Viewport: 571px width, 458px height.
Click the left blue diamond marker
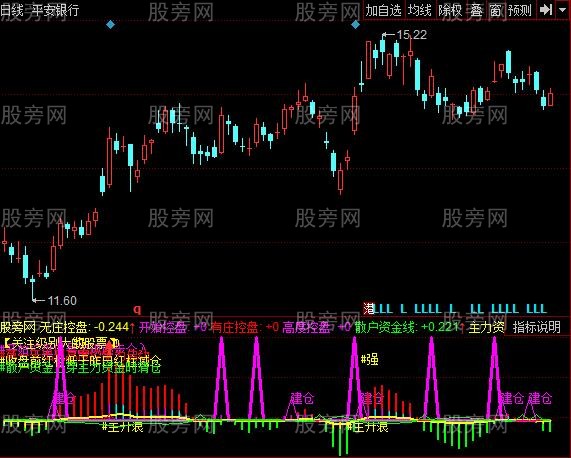[x=111, y=24]
